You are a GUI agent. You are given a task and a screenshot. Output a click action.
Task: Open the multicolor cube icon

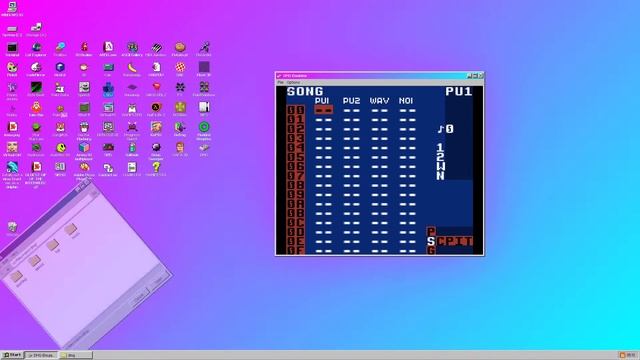(x=84, y=147)
